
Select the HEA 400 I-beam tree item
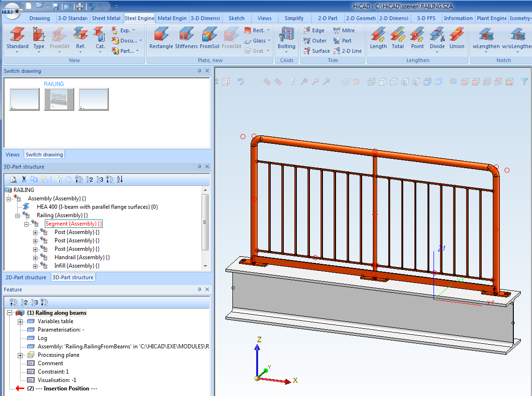97,207
